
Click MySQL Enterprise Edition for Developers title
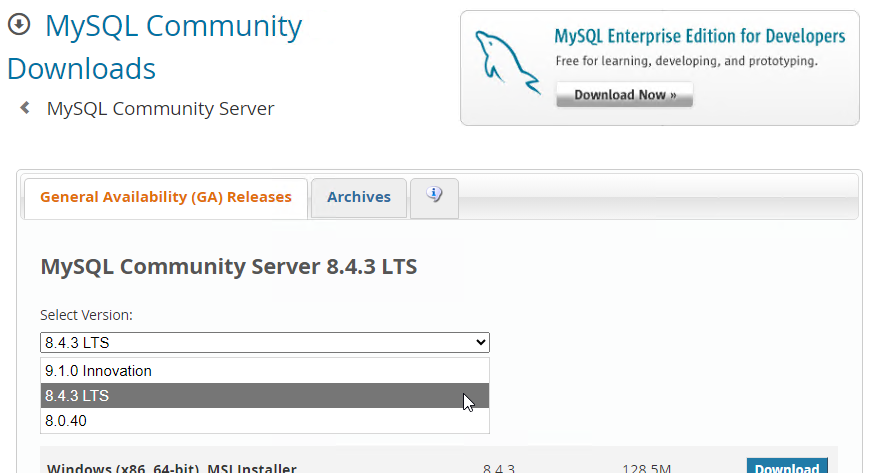point(699,36)
